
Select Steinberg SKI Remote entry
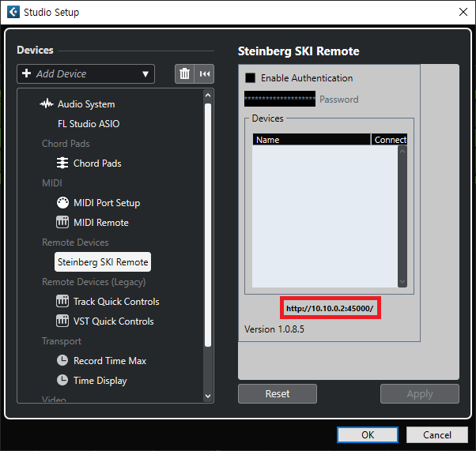103,261
